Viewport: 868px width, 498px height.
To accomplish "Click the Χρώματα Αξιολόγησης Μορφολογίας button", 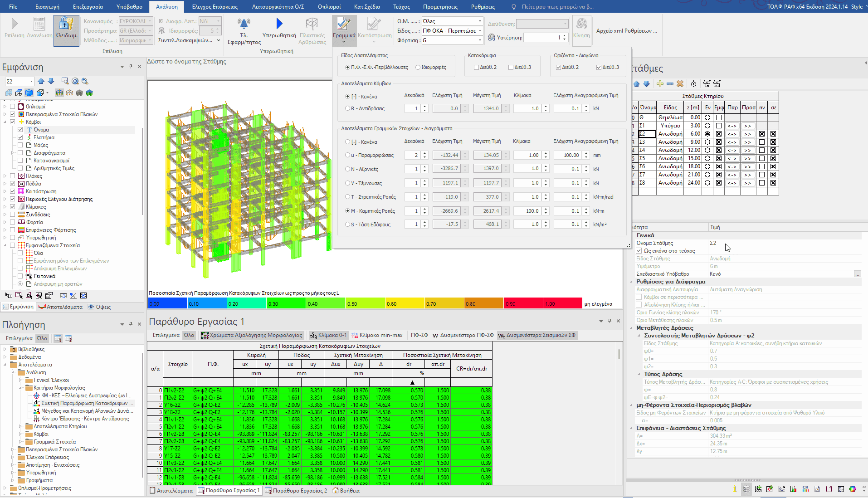I will click(252, 335).
